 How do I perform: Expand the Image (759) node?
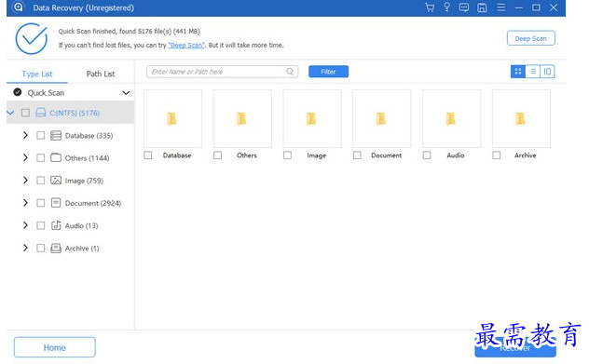pyautogui.click(x=25, y=180)
